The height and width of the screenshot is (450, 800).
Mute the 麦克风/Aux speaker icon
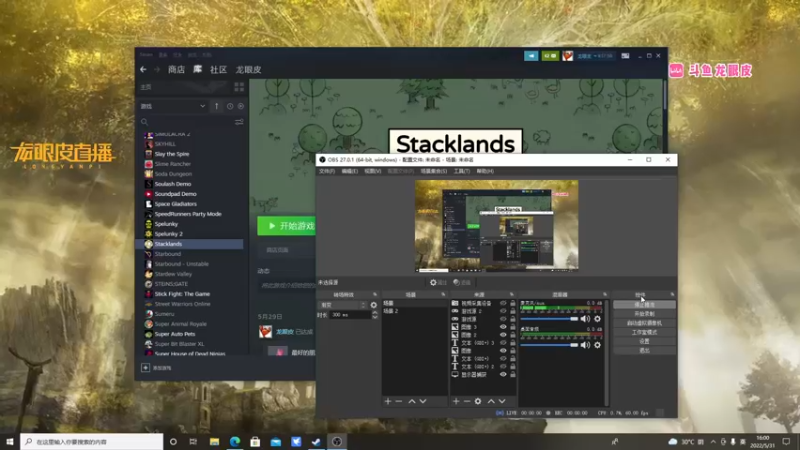(x=585, y=319)
